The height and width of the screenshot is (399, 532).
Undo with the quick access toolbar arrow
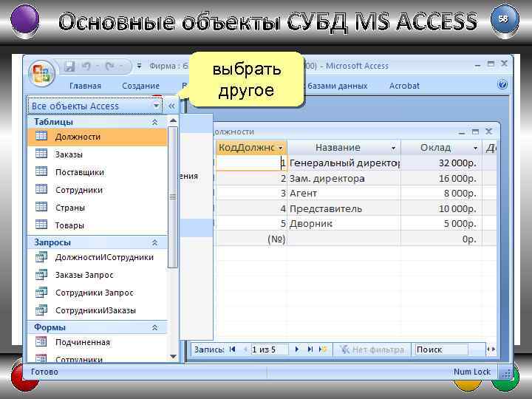click(86, 66)
